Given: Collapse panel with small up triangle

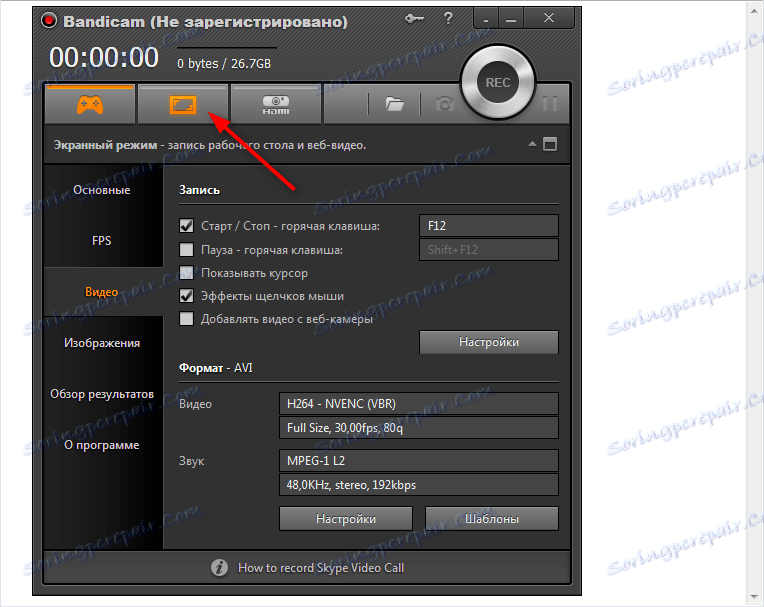Looking at the screenshot, I should click(x=533, y=144).
